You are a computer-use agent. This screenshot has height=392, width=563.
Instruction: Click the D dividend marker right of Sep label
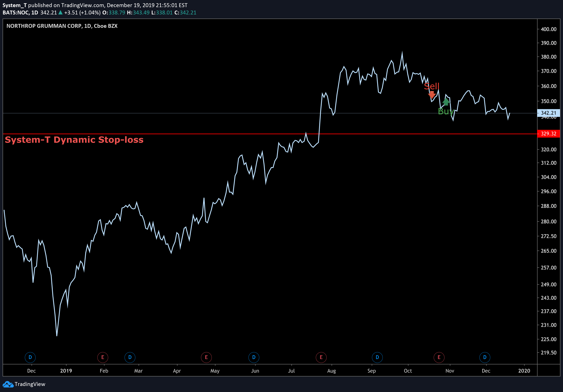tap(377, 357)
